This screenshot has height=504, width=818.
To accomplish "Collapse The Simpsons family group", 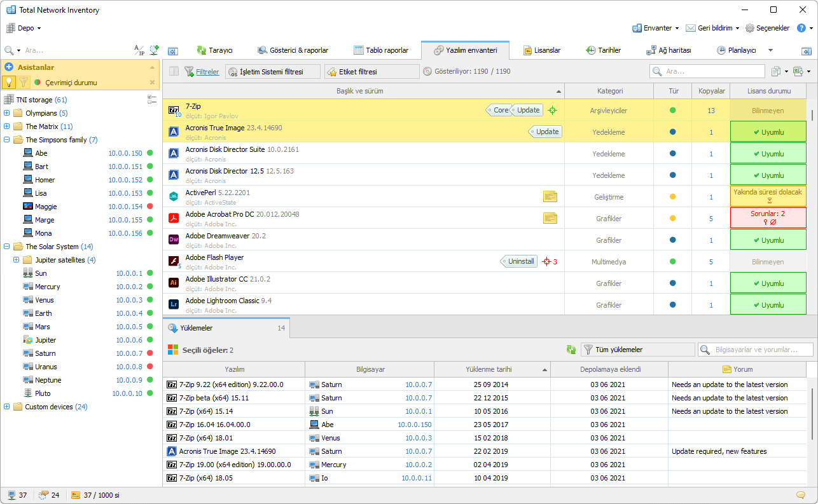I will pyautogui.click(x=7, y=140).
